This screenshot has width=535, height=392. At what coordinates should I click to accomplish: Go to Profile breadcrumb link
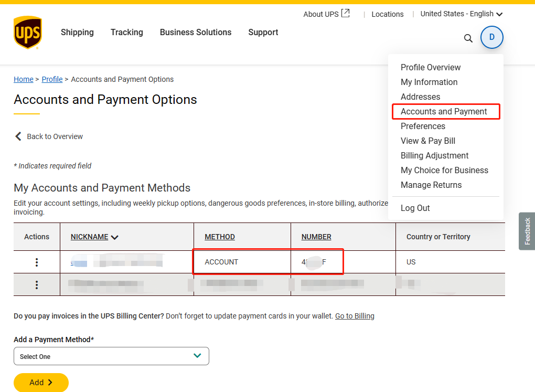click(x=52, y=79)
